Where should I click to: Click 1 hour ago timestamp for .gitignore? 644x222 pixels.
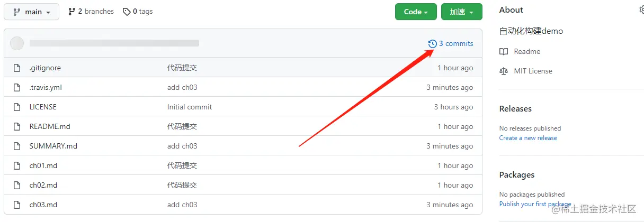tap(455, 68)
